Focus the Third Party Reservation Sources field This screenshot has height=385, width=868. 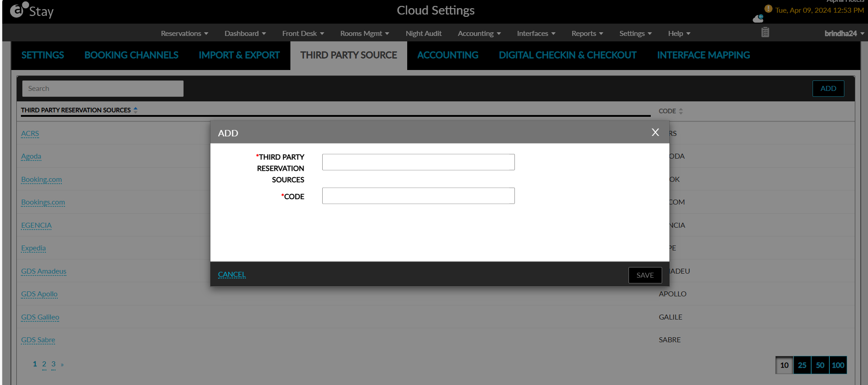[x=418, y=162]
